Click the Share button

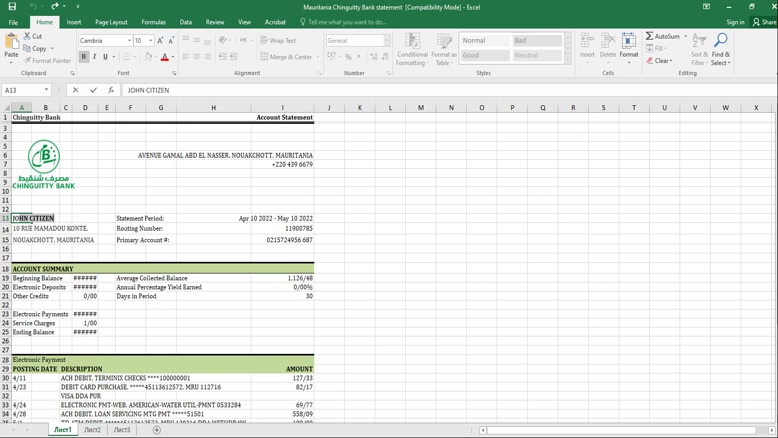coord(764,22)
